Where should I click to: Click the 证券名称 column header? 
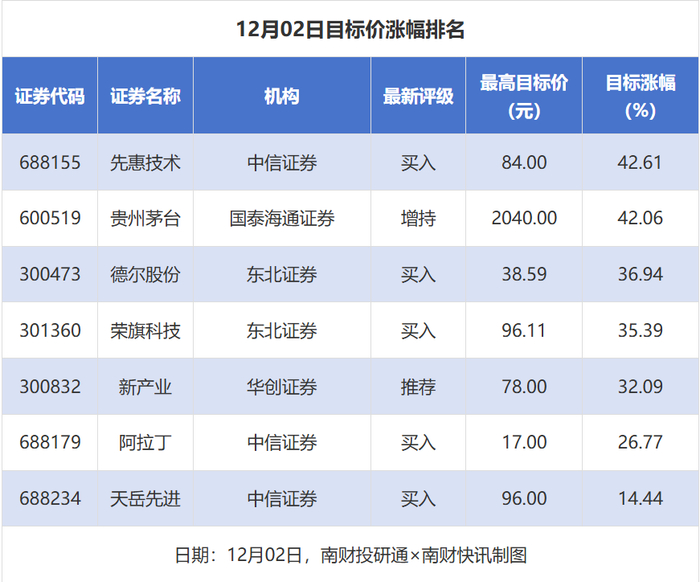[146, 96]
